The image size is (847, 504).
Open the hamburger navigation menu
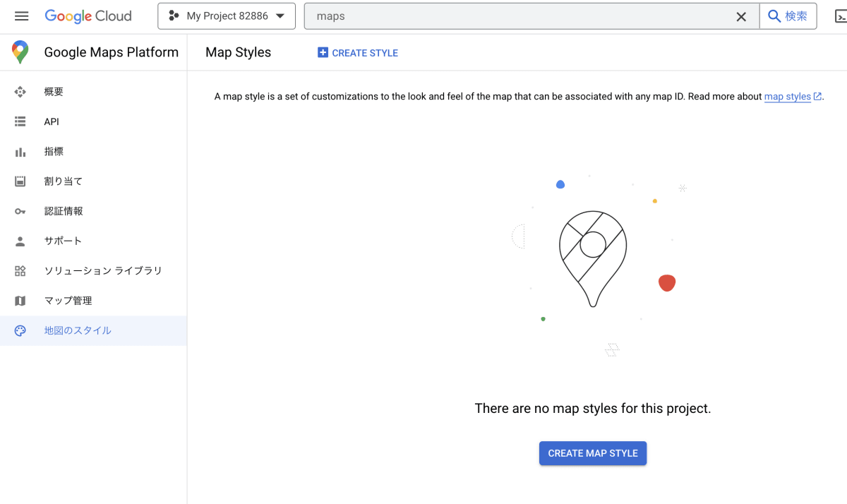point(21,16)
